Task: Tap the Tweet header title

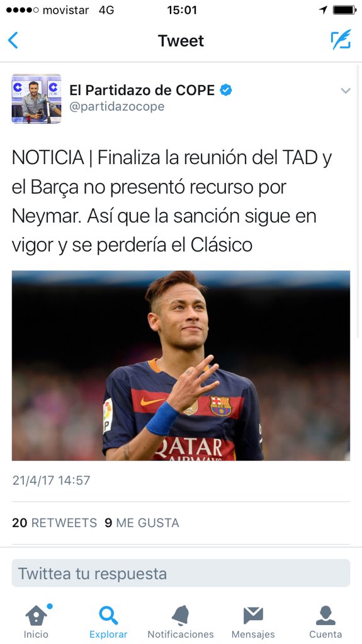Action: [x=181, y=41]
